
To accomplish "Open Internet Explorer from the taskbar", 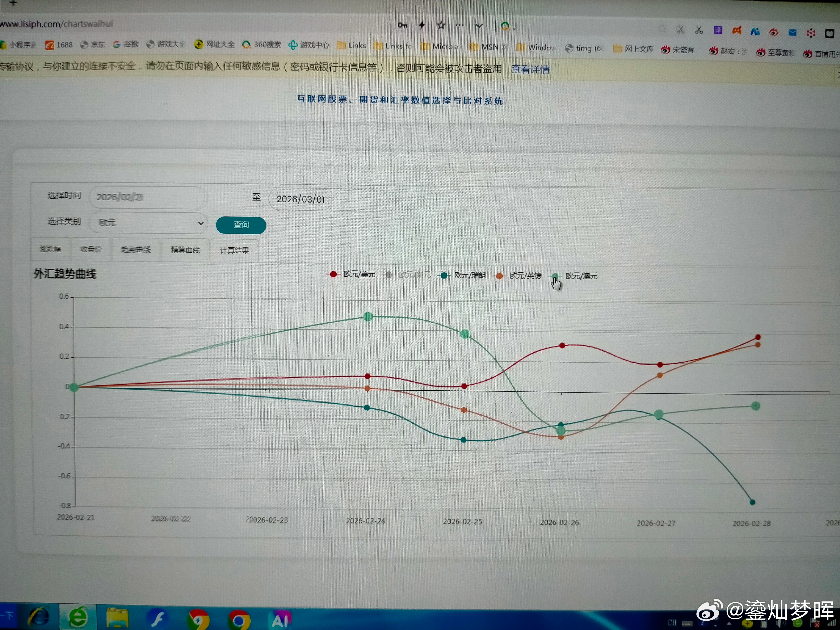I will coord(39,617).
